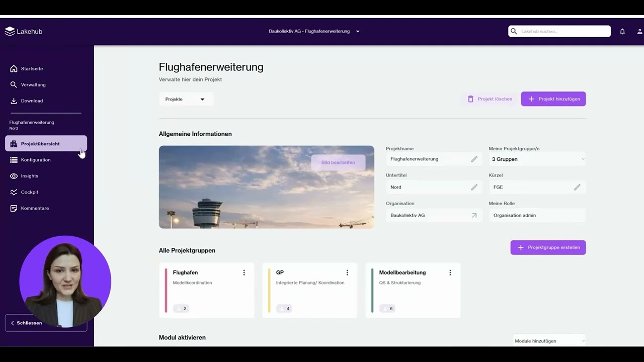Edit Kürzel with the pencil icon
The image size is (644, 362).
(577, 187)
